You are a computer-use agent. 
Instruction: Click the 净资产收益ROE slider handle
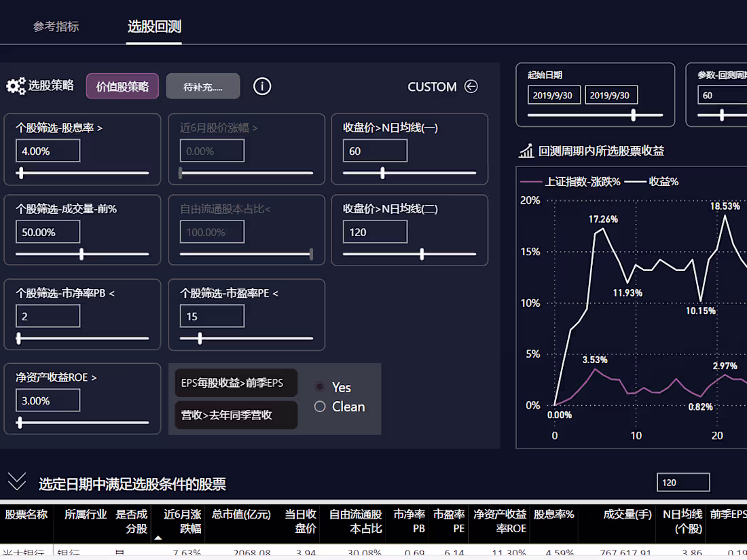click(20, 422)
